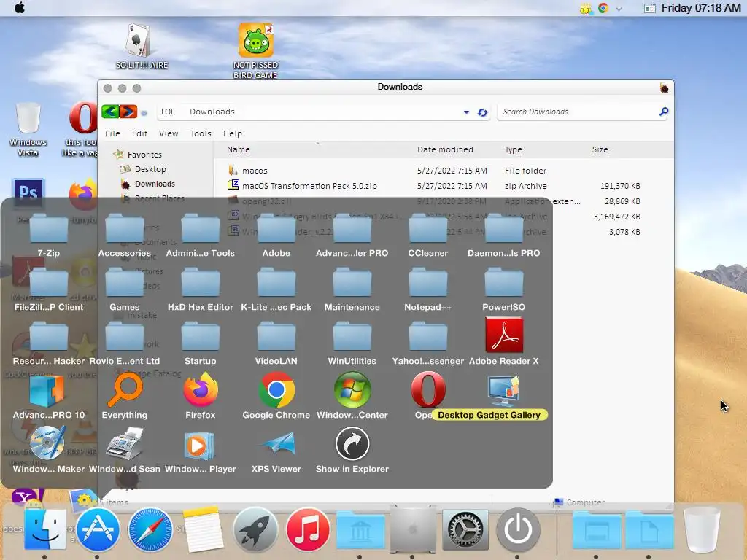Open the File menu in Downloads window
The width and height of the screenshot is (747, 560).
tap(112, 133)
